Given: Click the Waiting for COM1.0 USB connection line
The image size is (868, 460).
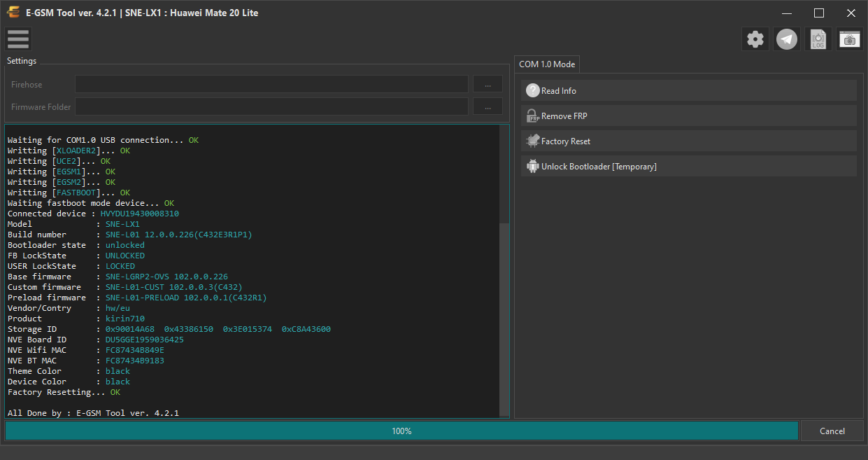Looking at the screenshot, I should point(103,140).
